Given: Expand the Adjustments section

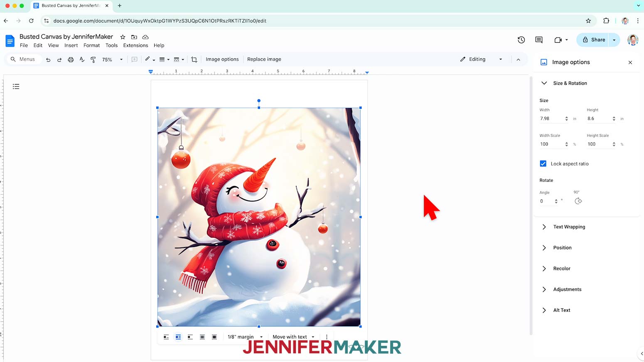Looking at the screenshot, I should click(544, 289).
